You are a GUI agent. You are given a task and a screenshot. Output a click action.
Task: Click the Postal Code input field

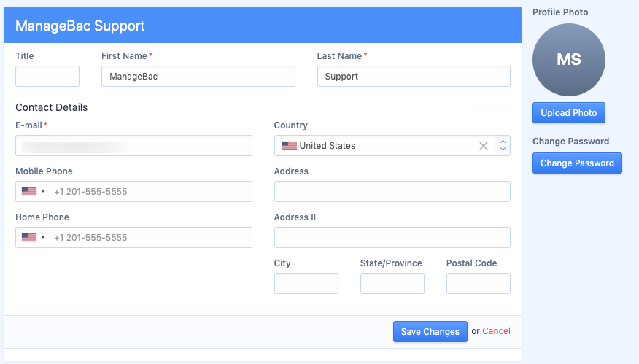tap(478, 283)
